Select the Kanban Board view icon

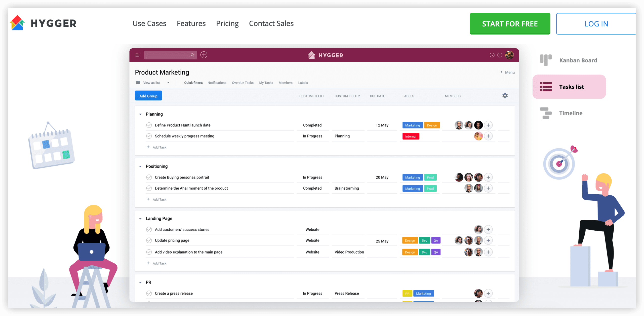(x=546, y=60)
